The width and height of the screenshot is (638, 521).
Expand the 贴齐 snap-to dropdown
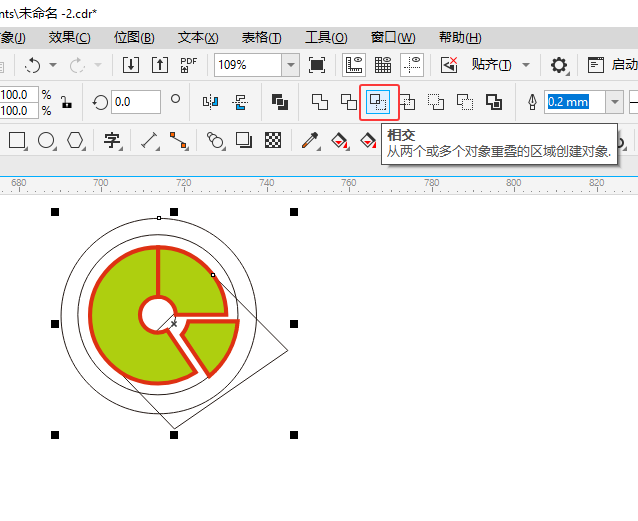[x=500, y=65]
